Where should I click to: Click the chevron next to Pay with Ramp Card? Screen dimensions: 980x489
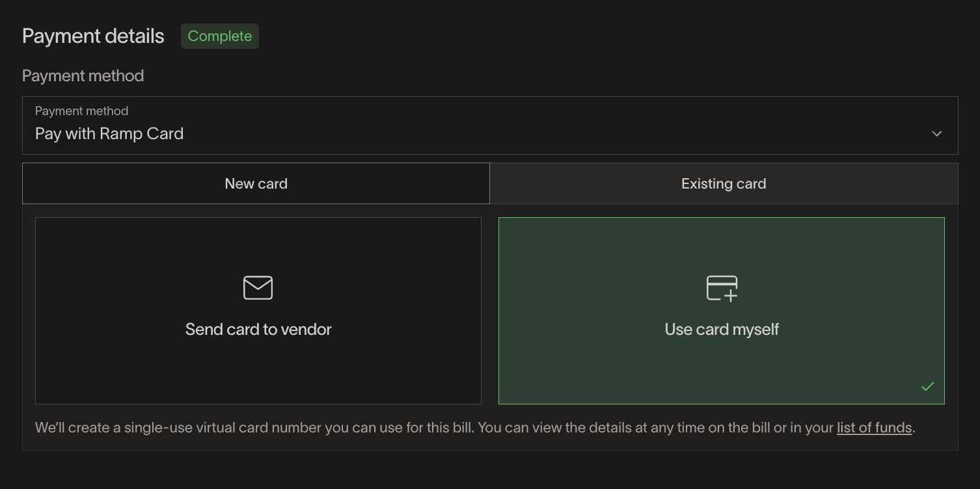pos(936,133)
